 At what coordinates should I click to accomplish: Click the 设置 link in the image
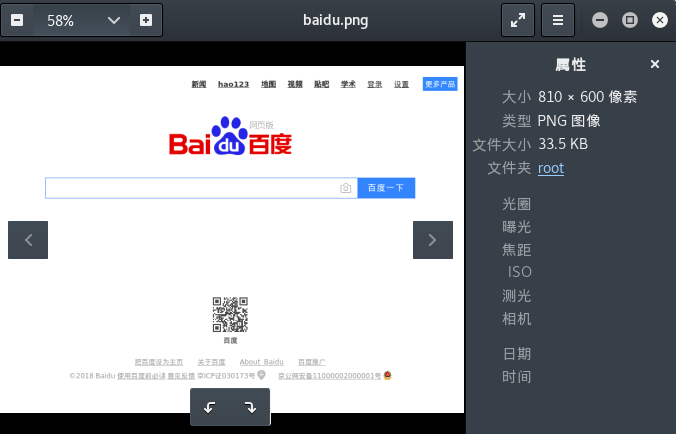tap(401, 84)
